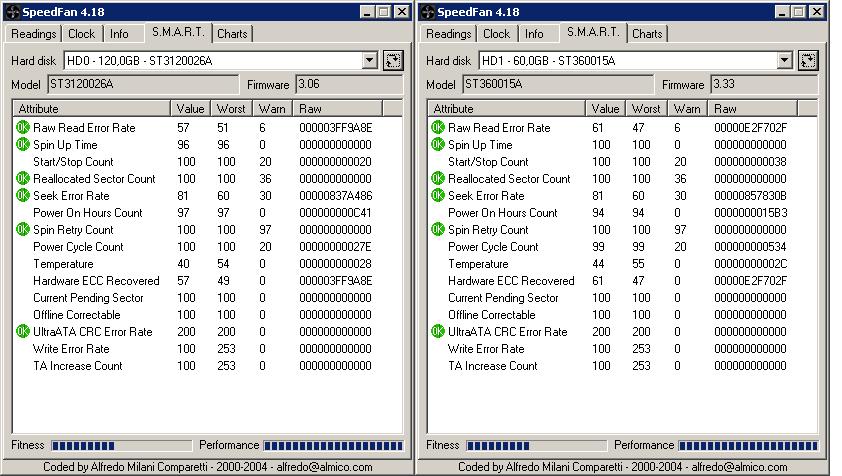This screenshot has height=476, width=842.
Task: Click the Model field showing ST3120026A
Action: [x=143, y=84]
